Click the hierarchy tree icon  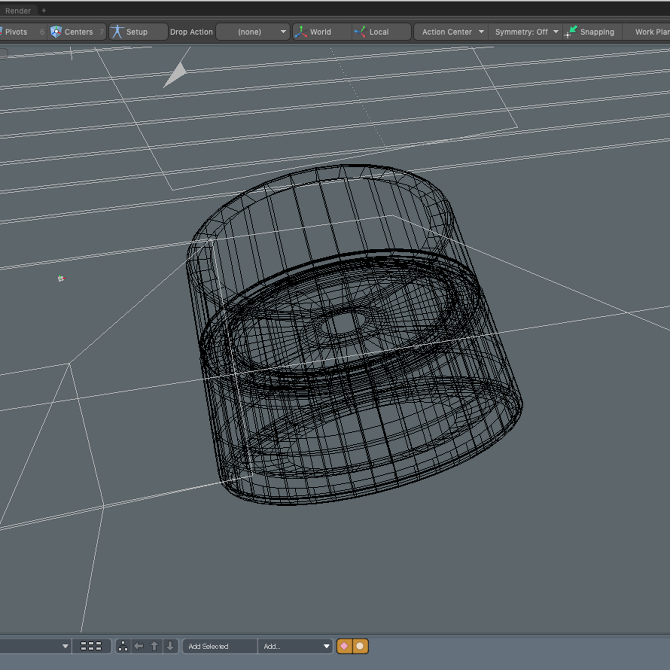(x=123, y=646)
